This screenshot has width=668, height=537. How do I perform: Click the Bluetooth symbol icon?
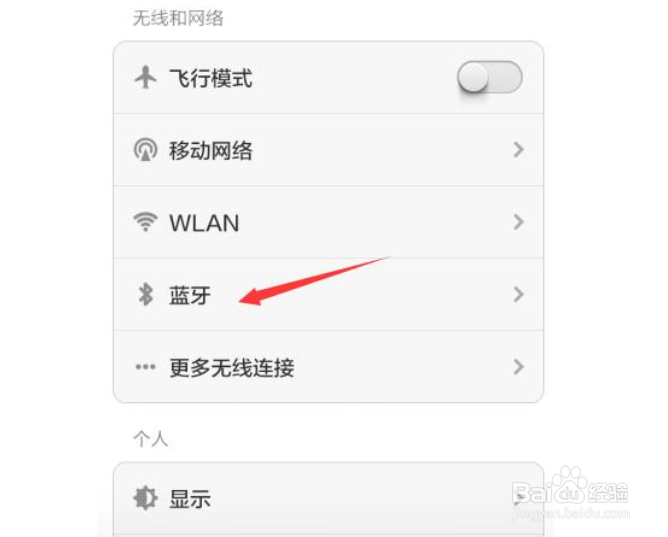[146, 294]
